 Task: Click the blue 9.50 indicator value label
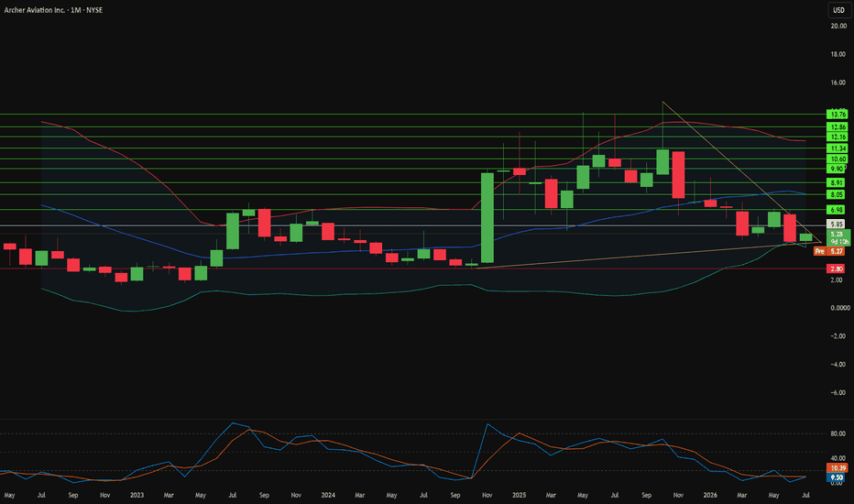pyautogui.click(x=836, y=477)
